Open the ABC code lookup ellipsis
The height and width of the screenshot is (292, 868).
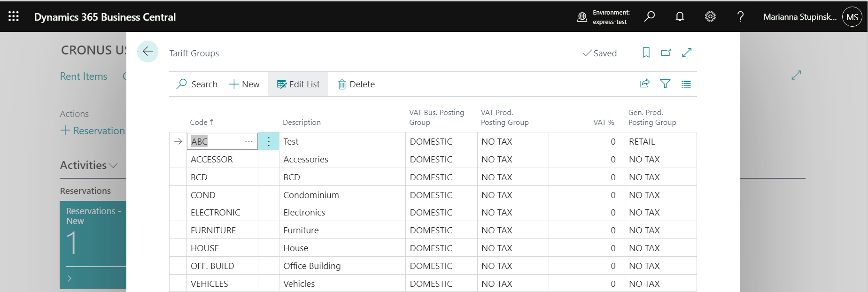click(x=249, y=141)
